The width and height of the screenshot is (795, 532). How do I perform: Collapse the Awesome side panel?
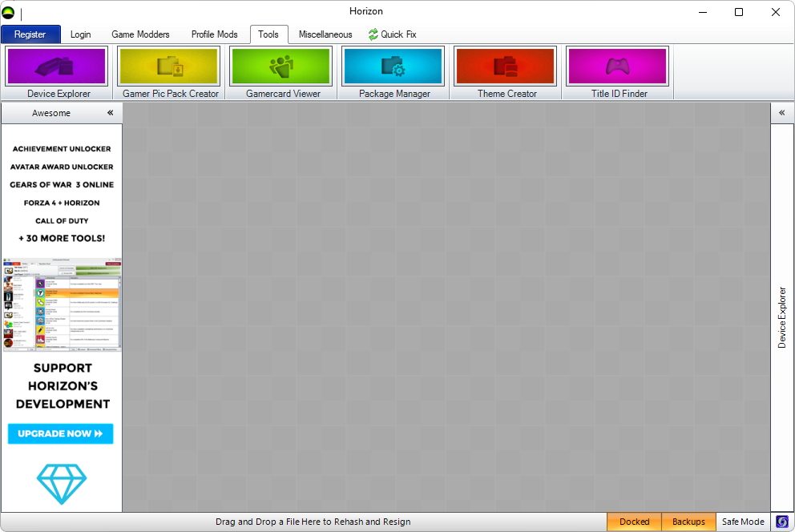(x=111, y=113)
